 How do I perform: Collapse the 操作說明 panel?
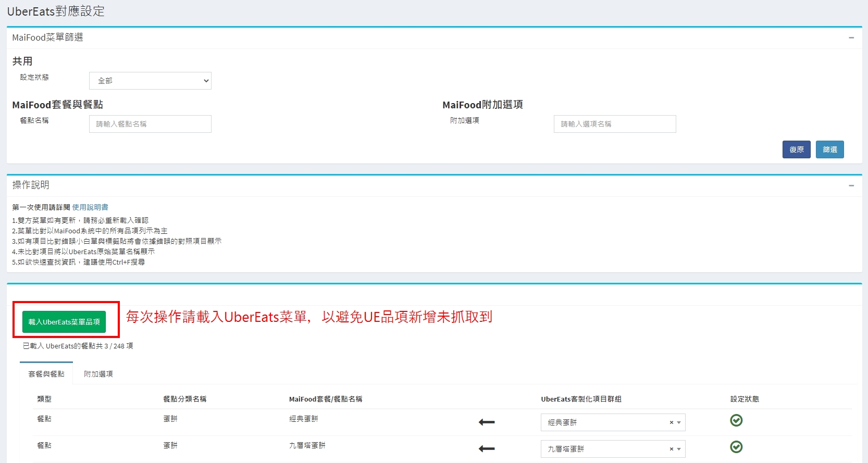click(x=851, y=185)
